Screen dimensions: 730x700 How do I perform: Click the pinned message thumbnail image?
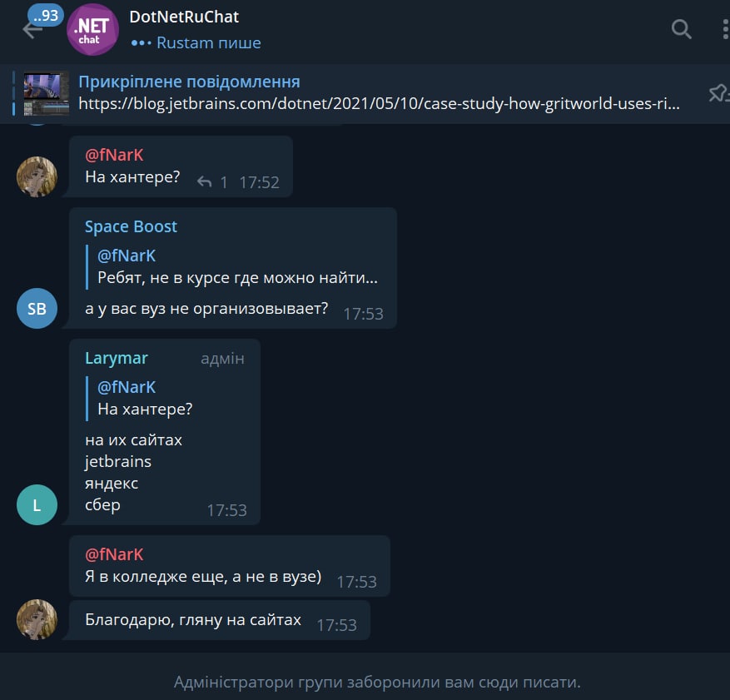(46, 93)
